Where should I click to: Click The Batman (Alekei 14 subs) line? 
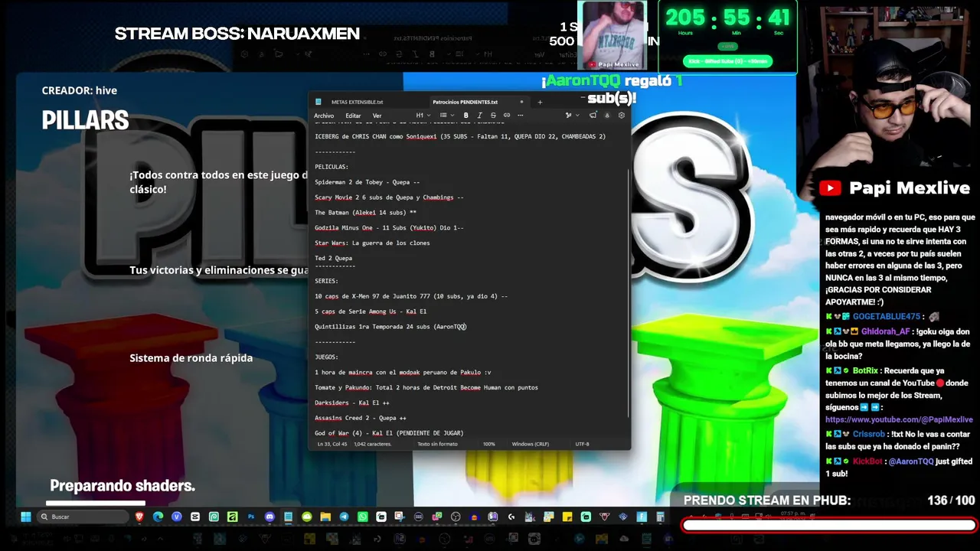[x=365, y=213]
